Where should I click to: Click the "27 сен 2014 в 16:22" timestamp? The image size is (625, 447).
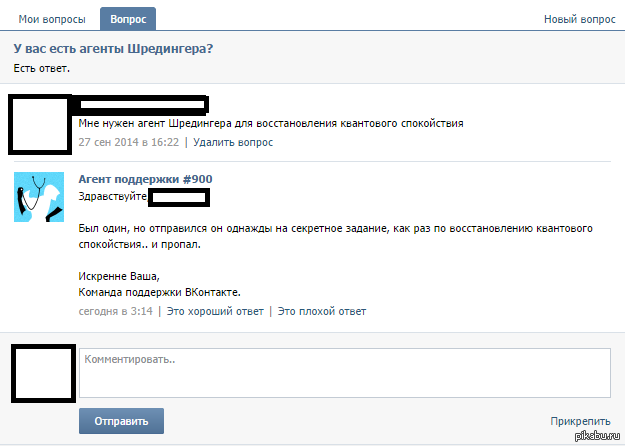128,143
